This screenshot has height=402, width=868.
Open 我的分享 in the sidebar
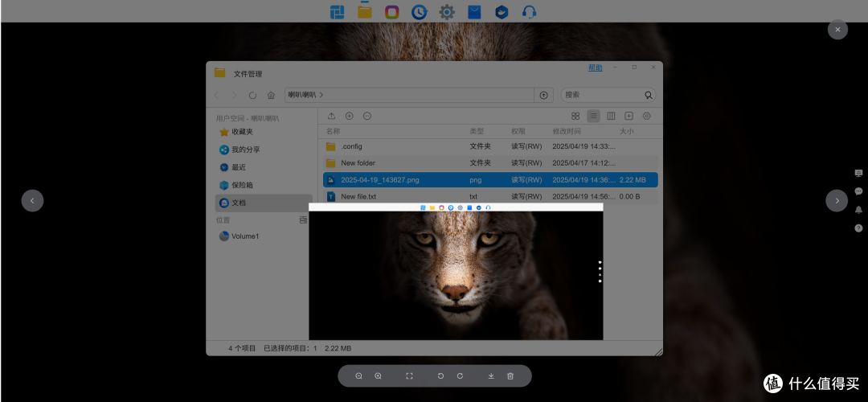point(264,150)
